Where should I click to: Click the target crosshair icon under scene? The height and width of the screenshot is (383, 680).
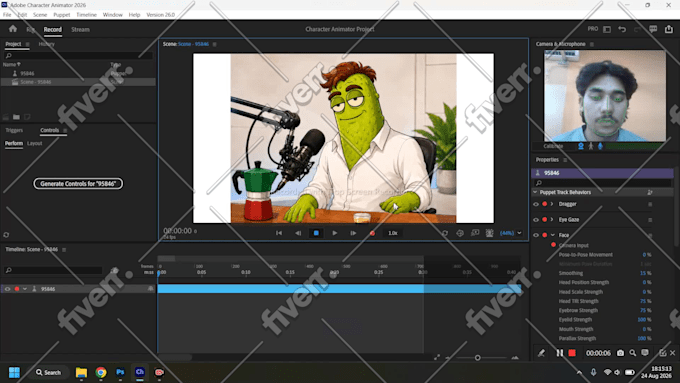point(460,233)
